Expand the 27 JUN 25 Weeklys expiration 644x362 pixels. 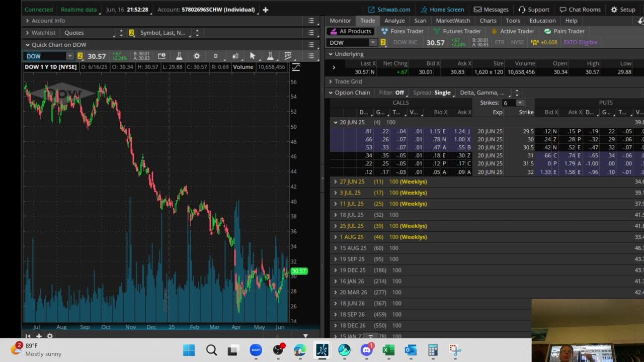(x=336, y=182)
